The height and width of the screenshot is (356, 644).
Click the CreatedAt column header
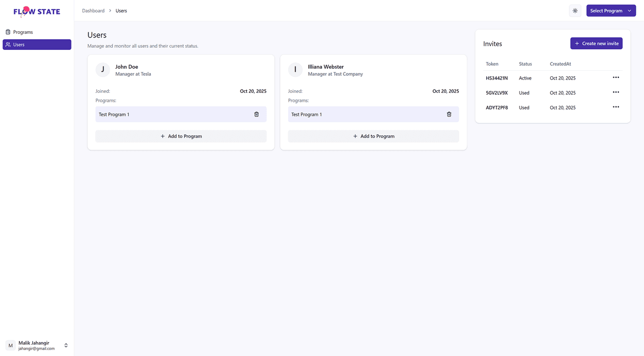point(560,64)
